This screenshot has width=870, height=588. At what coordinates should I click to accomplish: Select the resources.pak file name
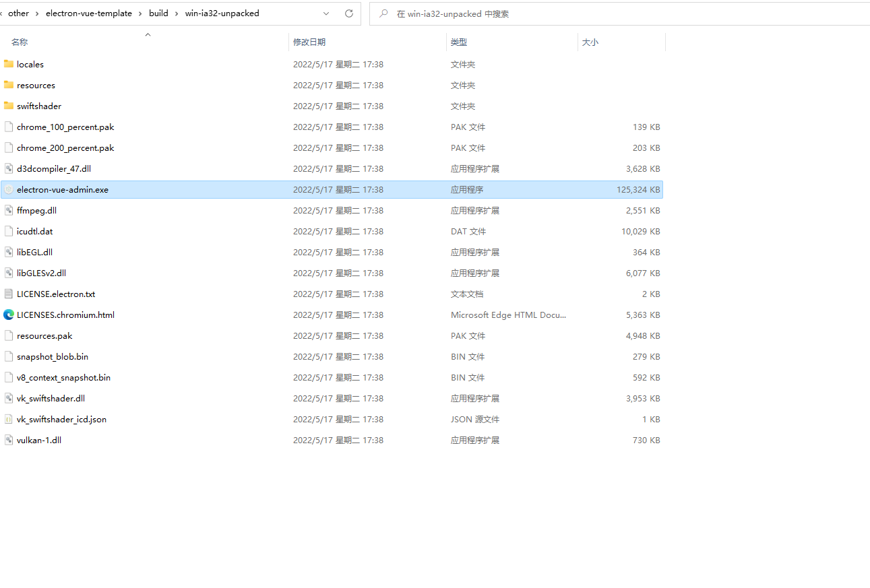(44, 336)
